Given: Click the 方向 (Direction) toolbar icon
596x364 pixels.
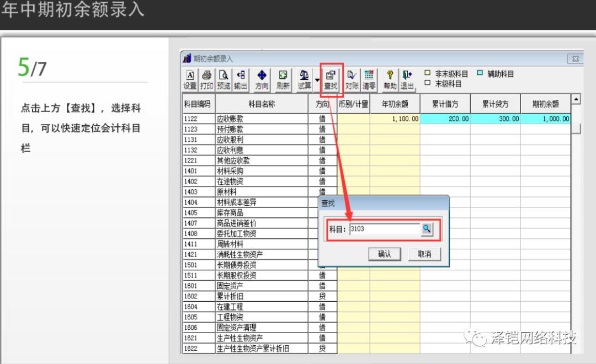Looking at the screenshot, I should click(262, 79).
